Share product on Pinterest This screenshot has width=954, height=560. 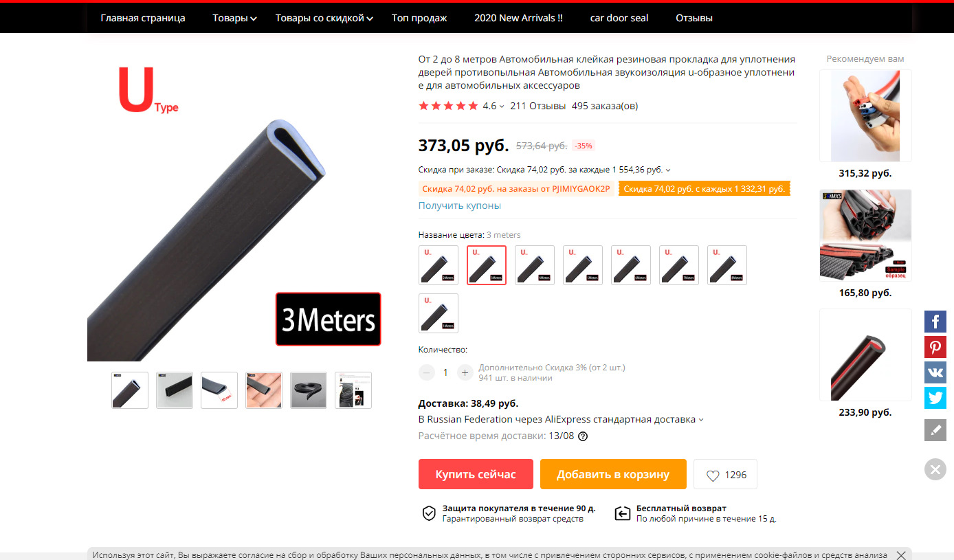(935, 346)
